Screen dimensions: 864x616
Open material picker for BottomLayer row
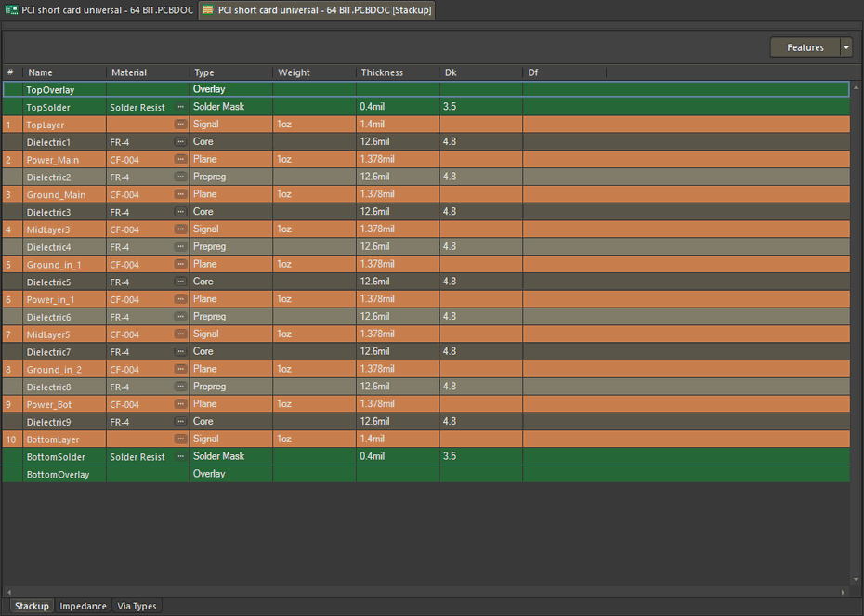(x=181, y=439)
